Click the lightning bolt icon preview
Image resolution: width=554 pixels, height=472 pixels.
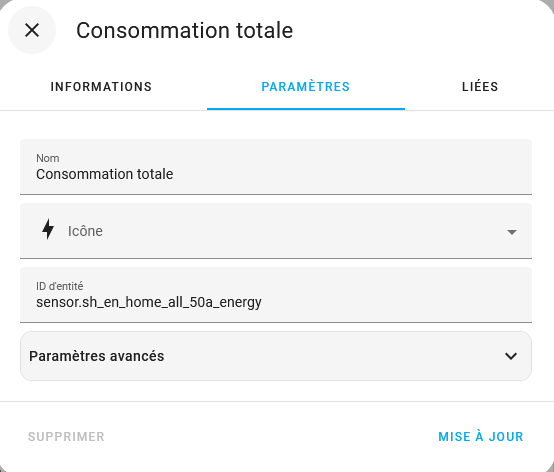point(48,229)
